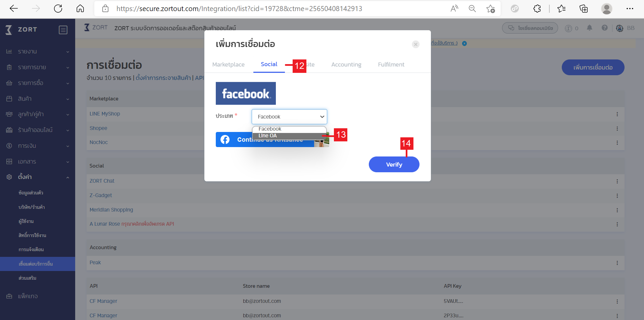Expand the ลูกค้า/คู่ค้า sidebar menu
The height and width of the screenshot is (320, 644).
click(38, 114)
